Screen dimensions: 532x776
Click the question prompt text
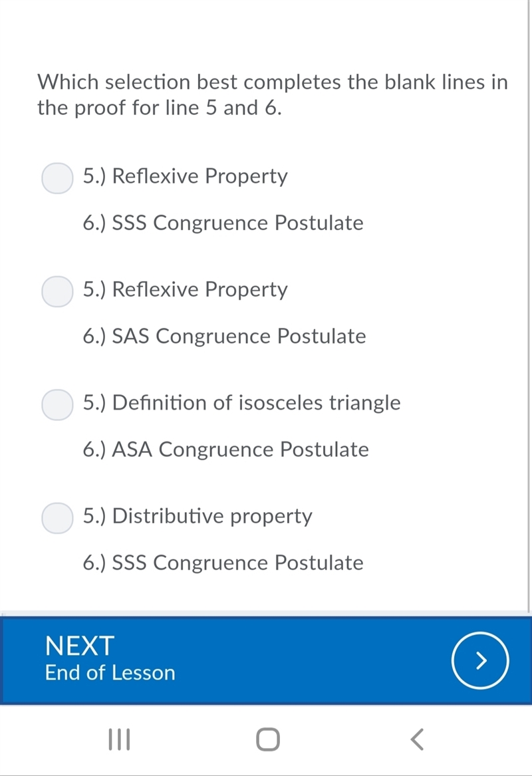point(273,94)
